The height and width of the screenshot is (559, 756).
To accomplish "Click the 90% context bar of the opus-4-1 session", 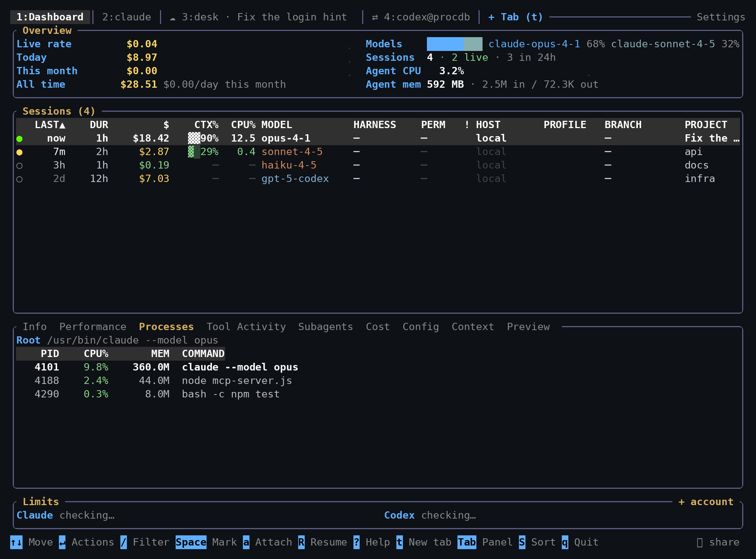I will [x=194, y=138].
